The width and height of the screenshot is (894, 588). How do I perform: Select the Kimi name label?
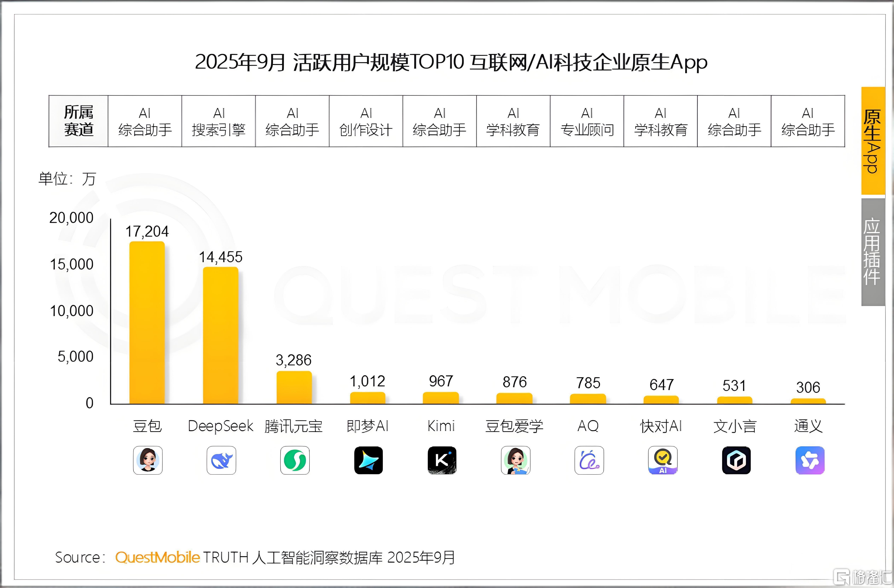click(x=441, y=426)
